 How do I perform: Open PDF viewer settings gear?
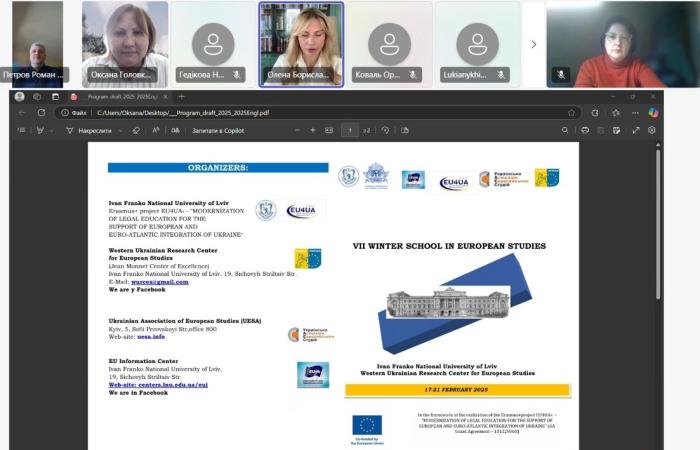[652, 130]
